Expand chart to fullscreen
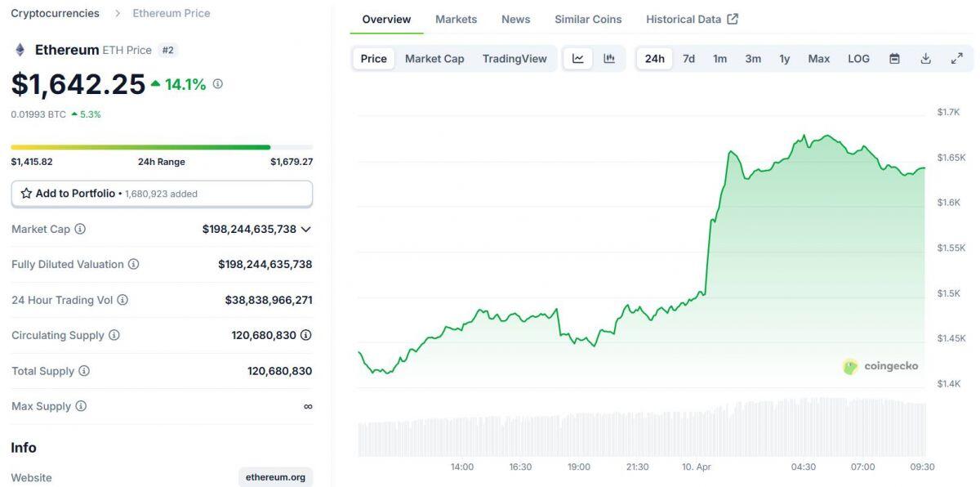Screen dimensions: 980x487 click(x=957, y=59)
